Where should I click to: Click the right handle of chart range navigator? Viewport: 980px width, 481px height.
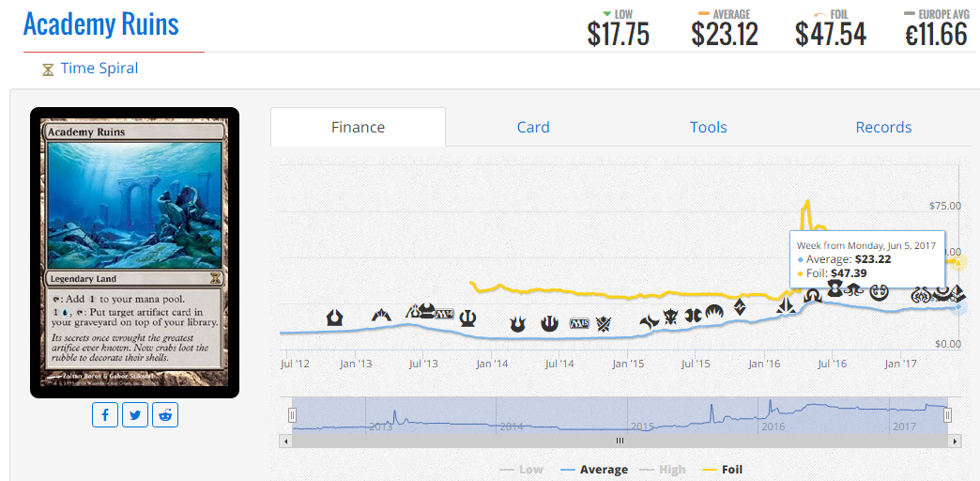click(x=947, y=414)
